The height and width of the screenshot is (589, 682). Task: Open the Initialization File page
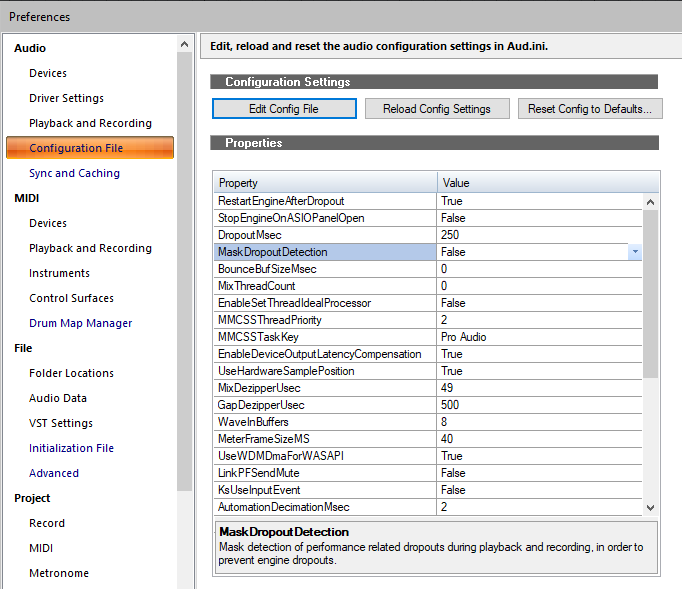71,448
